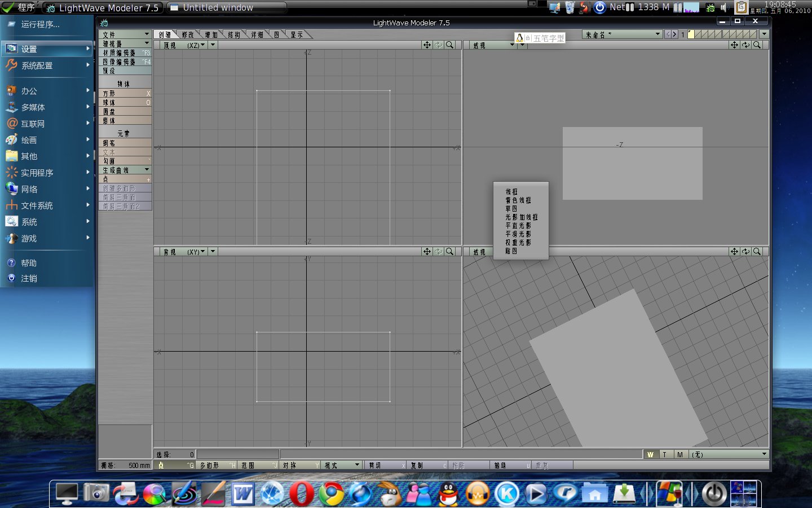Click the rotate icon in the 背视 (XY) viewport
This screenshot has width=812, height=508.
point(438,251)
